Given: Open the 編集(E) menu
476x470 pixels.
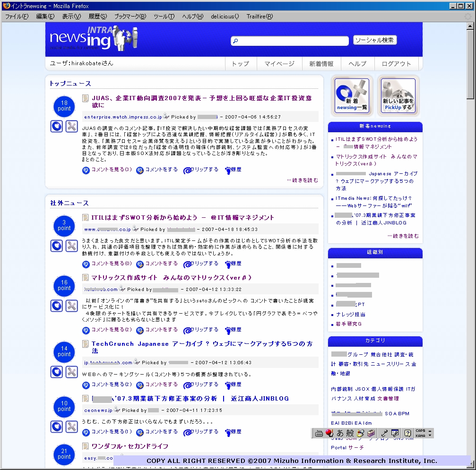Looking at the screenshot, I should [x=45, y=17].
